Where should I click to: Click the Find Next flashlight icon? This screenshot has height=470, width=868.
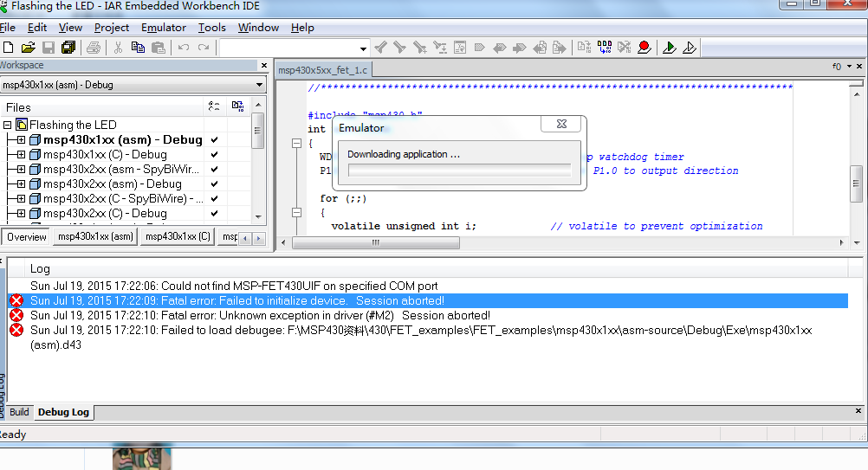click(x=399, y=48)
